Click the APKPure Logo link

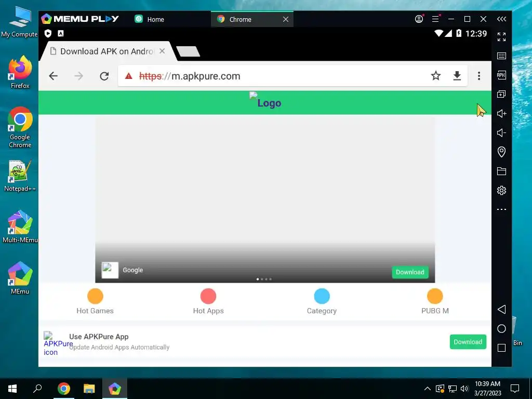point(265,100)
